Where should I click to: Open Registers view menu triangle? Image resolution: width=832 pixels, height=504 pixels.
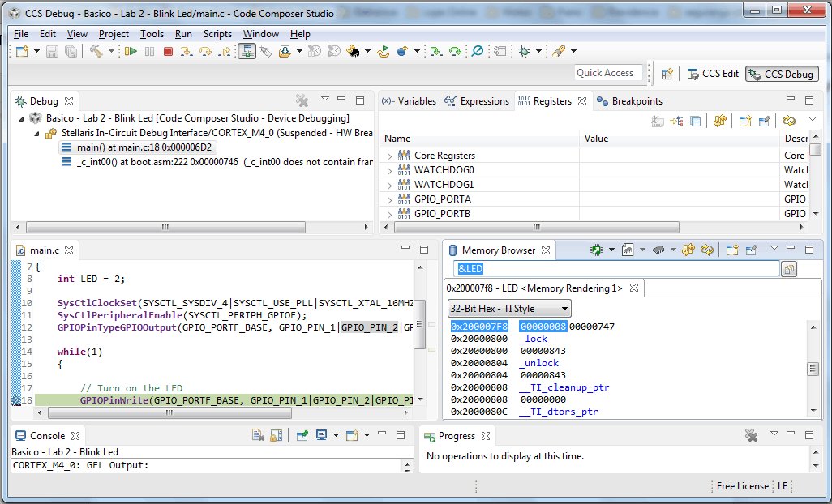pos(813,119)
